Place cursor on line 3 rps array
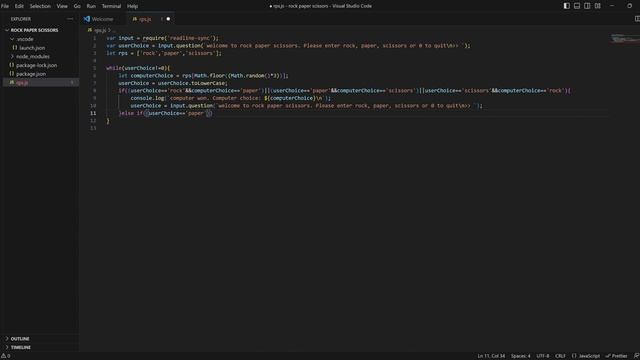This screenshot has width=640, height=360. point(164,53)
